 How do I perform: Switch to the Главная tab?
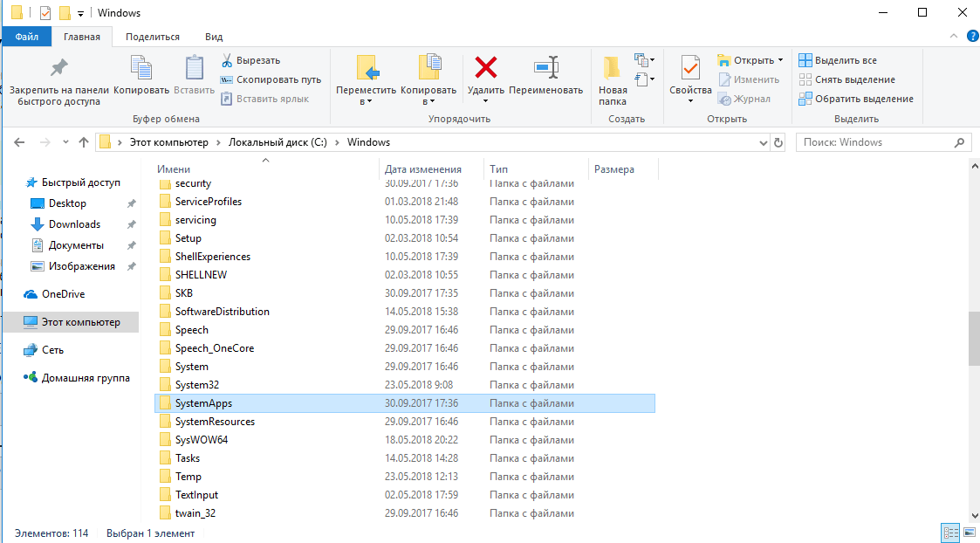[x=82, y=37]
